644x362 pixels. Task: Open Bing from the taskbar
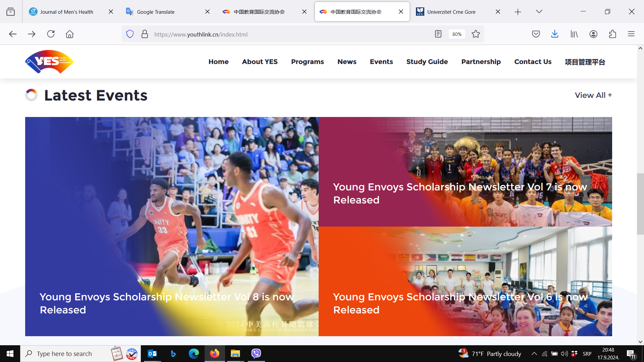click(x=173, y=354)
